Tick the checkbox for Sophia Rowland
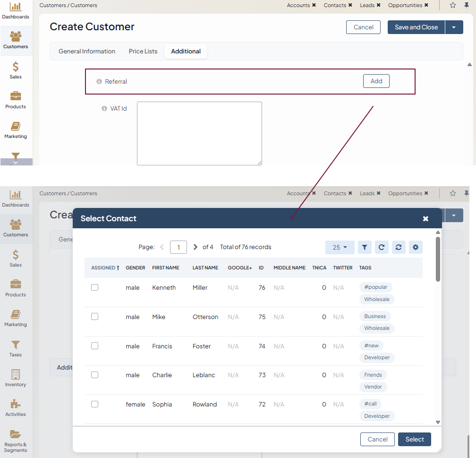Image resolution: width=476 pixels, height=458 pixels. point(95,404)
